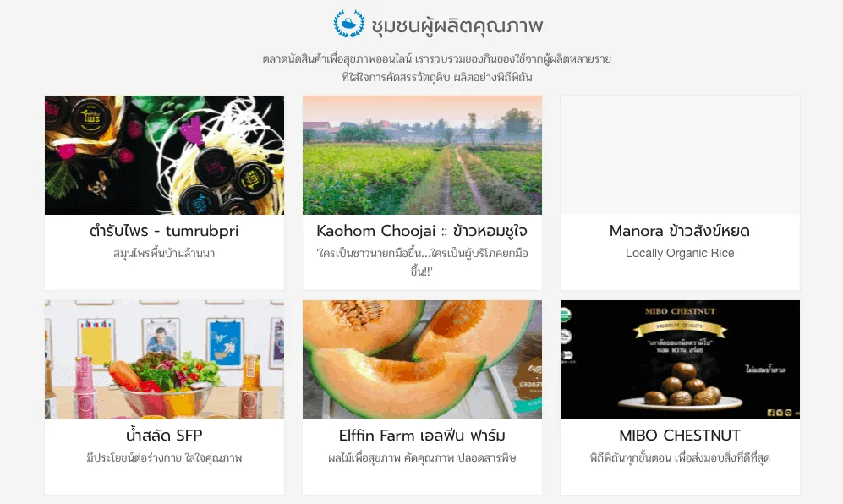
Task: Click the Elffin Farm เอลฟิน ฟาร์ม title
Action: (422, 436)
